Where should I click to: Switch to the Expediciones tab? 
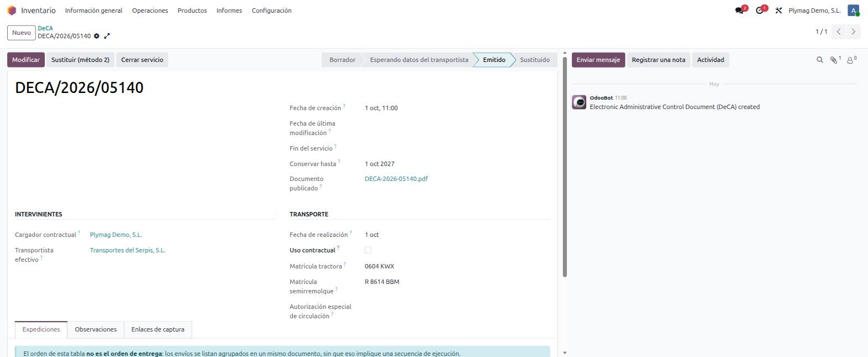[41, 329]
